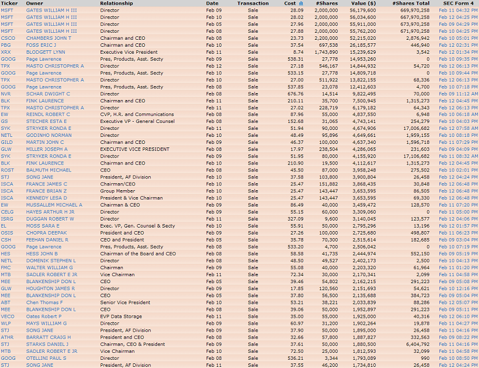
Task: View owner STECHER ESTA E
Action: (46, 121)
